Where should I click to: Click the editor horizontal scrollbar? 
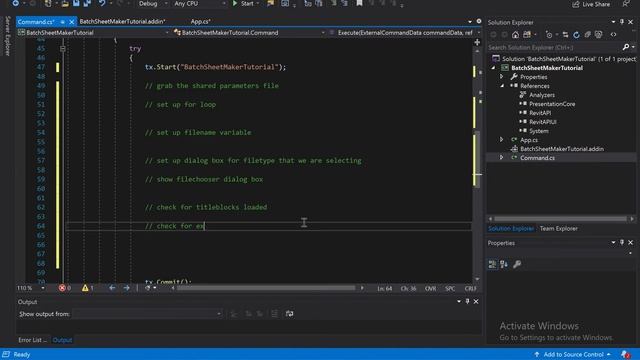266,288
